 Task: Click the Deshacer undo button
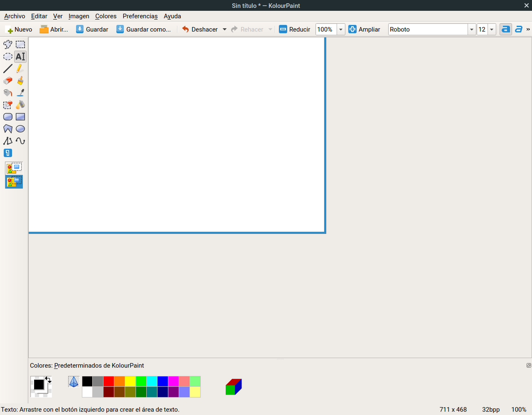tap(200, 29)
